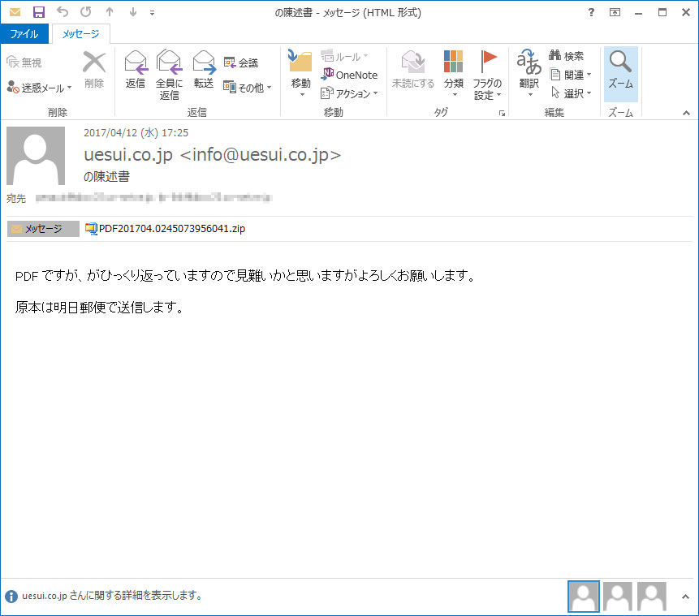The image size is (699, 616).
Task: Click the Save floppy disk icon
Action: pyautogui.click(x=38, y=12)
